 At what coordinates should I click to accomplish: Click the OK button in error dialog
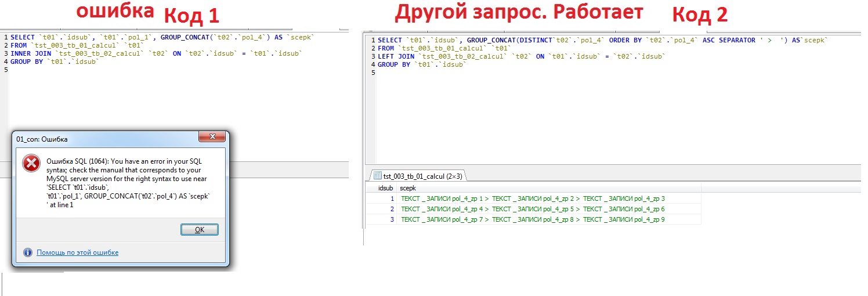pyautogui.click(x=199, y=229)
